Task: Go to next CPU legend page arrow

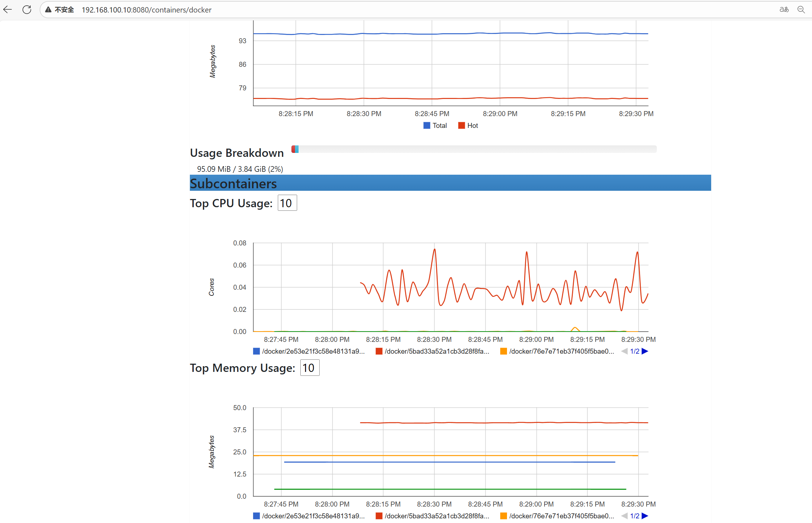Action: coord(645,351)
